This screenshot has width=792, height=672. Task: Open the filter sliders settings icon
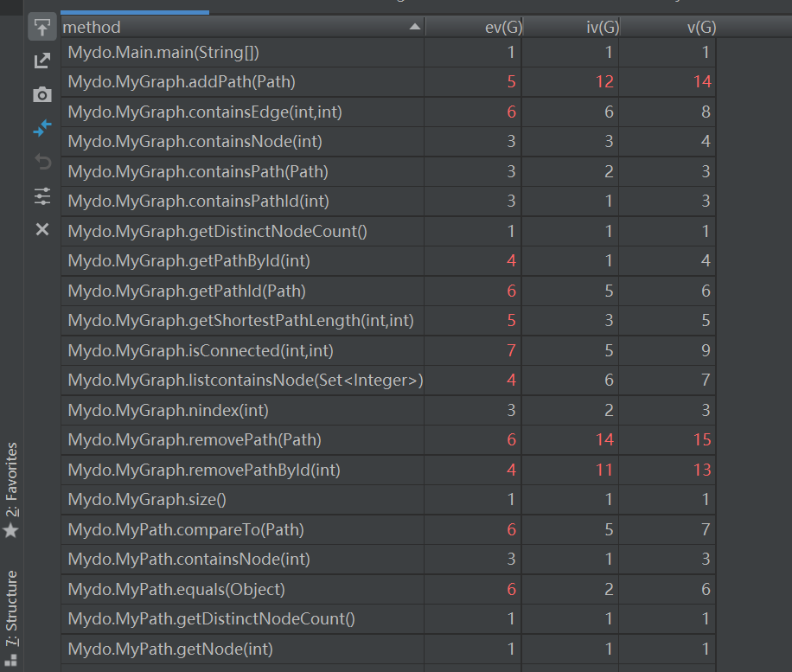click(42, 196)
